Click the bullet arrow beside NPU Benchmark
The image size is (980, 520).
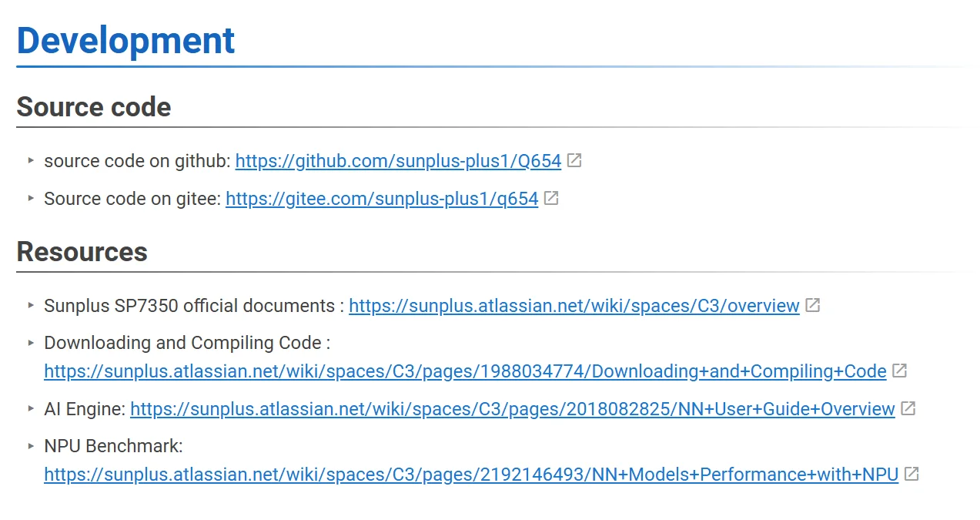click(31, 445)
